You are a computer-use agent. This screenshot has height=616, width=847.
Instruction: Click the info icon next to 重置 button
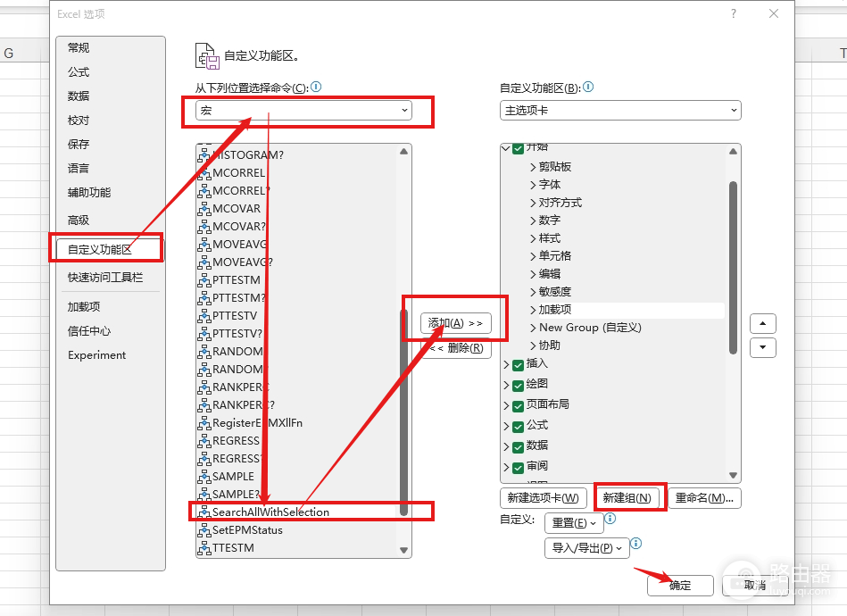tap(610, 519)
